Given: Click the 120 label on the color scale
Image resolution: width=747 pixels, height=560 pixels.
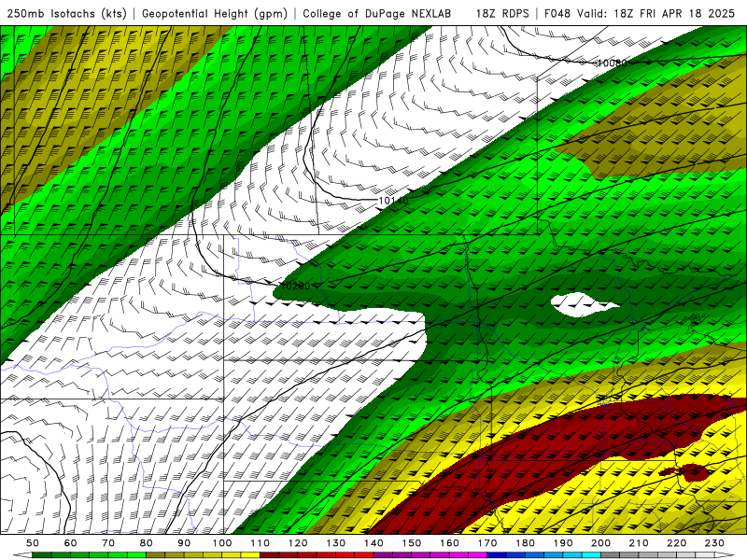Looking at the screenshot, I should tap(298, 543).
